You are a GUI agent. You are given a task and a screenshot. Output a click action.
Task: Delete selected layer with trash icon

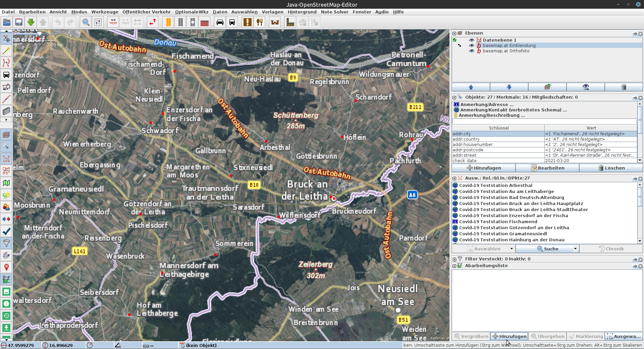(624, 87)
